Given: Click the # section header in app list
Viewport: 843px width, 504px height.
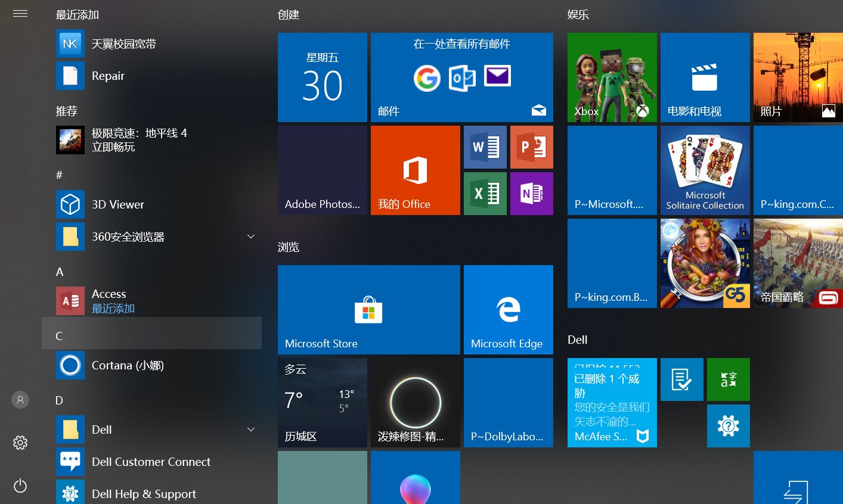Looking at the screenshot, I should coord(59,175).
